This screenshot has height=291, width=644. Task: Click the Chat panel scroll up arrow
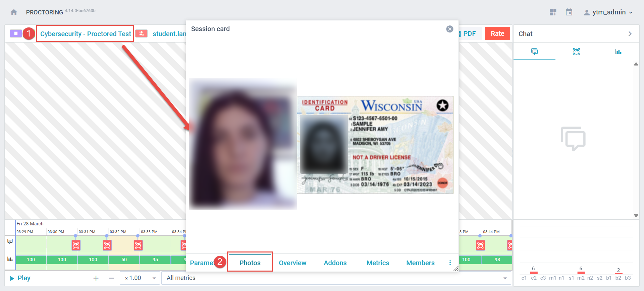(x=636, y=64)
